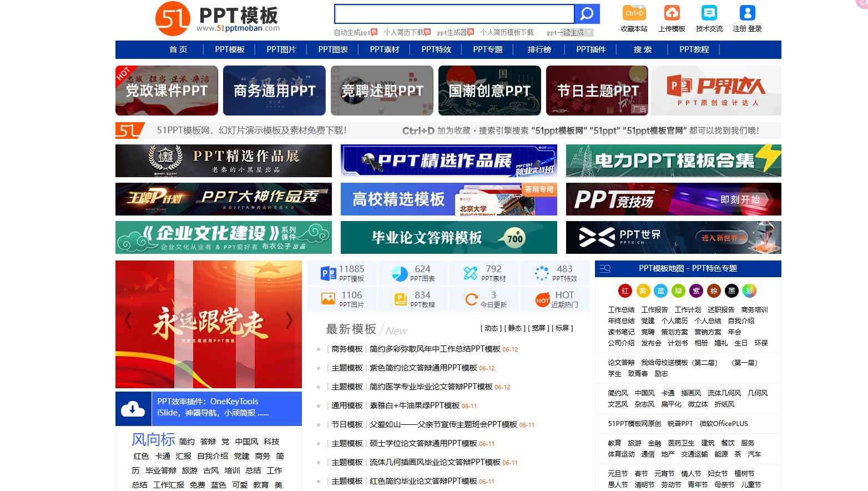Image resolution: width=868 pixels, height=491 pixels.
Task: Filter latest templates by 动态
Action: point(491,328)
